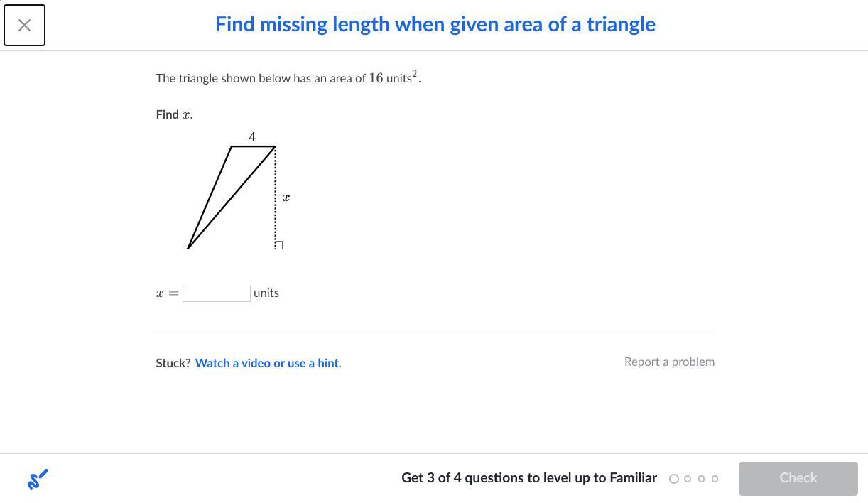Click the 'Get 3 of 4 questions' progress text
This screenshot has height=503, width=868.
point(528,478)
